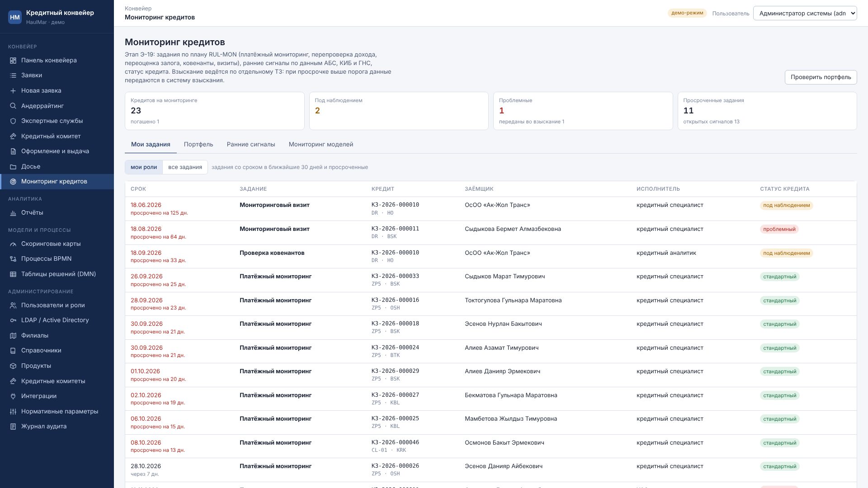Open the Досье folder icon
The height and width of the screenshot is (488, 868).
point(13,167)
